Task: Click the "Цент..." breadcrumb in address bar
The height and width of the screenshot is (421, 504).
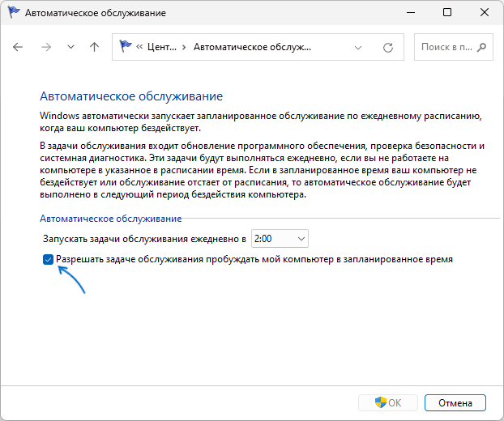Action: [x=162, y=47]
